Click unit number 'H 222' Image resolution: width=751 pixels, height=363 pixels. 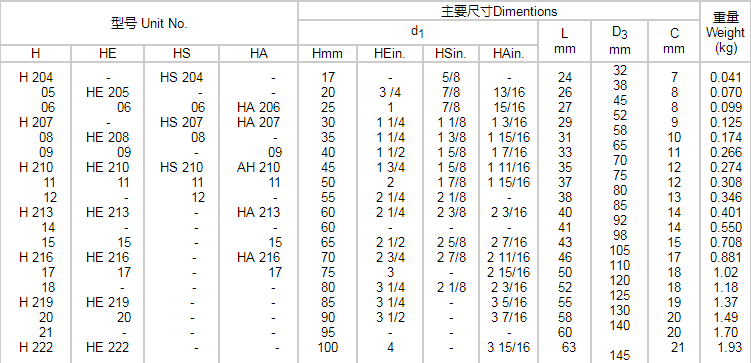(36, 348)
